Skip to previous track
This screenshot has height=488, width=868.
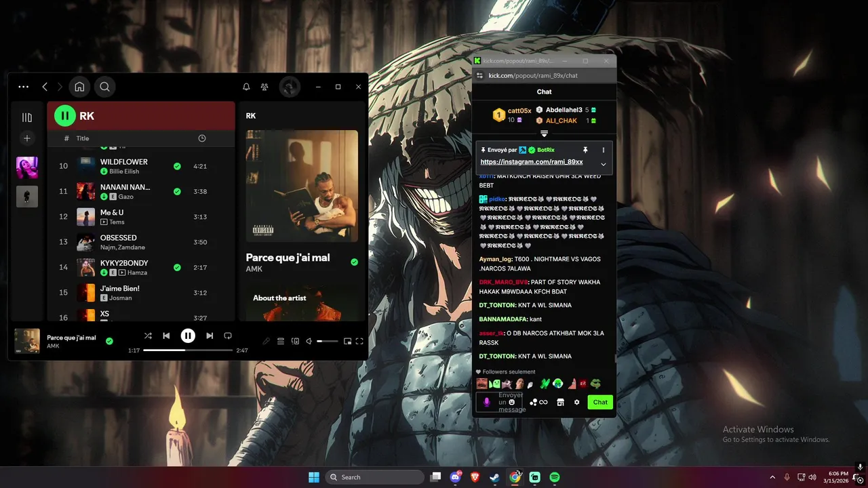click(x=166, y=335)
